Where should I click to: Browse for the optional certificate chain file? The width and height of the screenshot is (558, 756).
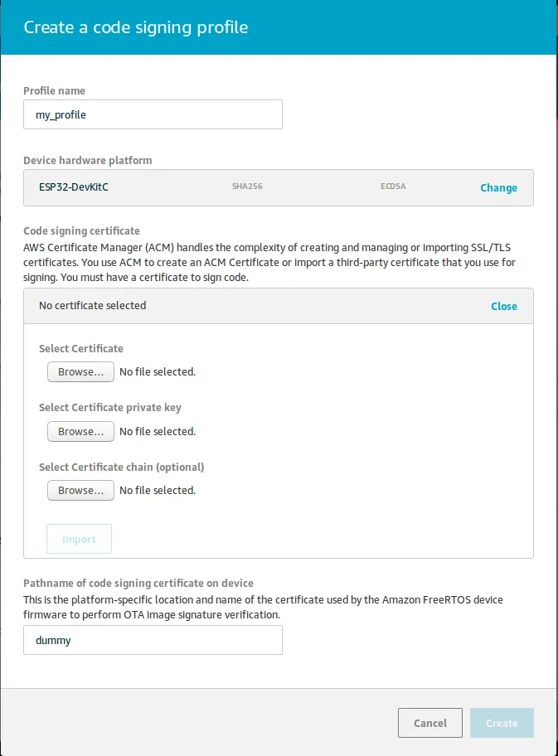point(80,491)
